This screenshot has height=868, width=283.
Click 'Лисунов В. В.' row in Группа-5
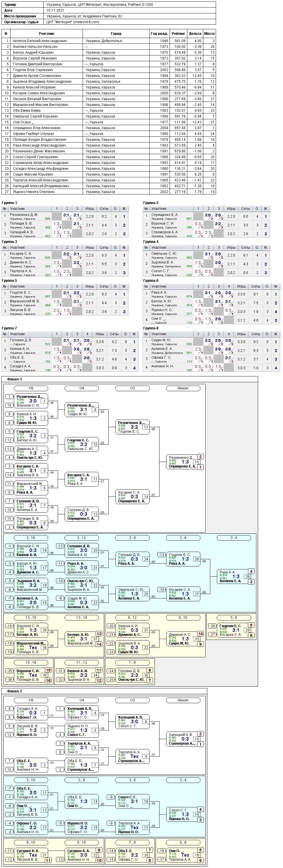65,311
